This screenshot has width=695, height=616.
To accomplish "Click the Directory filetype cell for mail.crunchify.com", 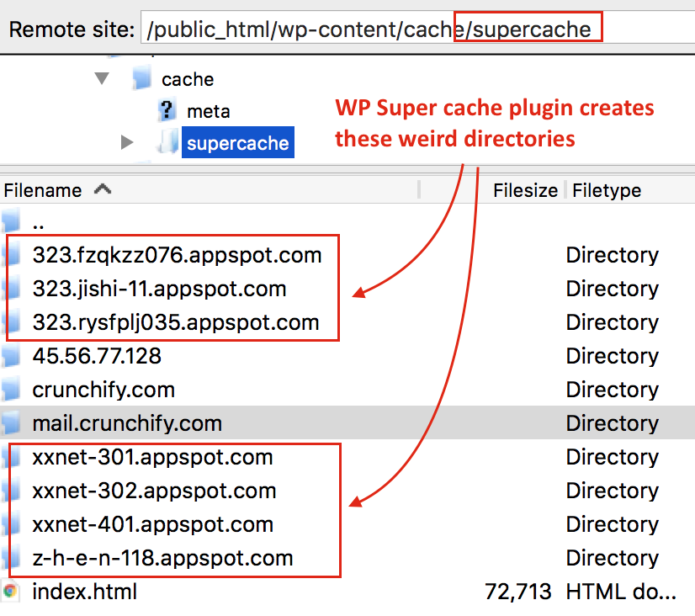I will [612, 423].
